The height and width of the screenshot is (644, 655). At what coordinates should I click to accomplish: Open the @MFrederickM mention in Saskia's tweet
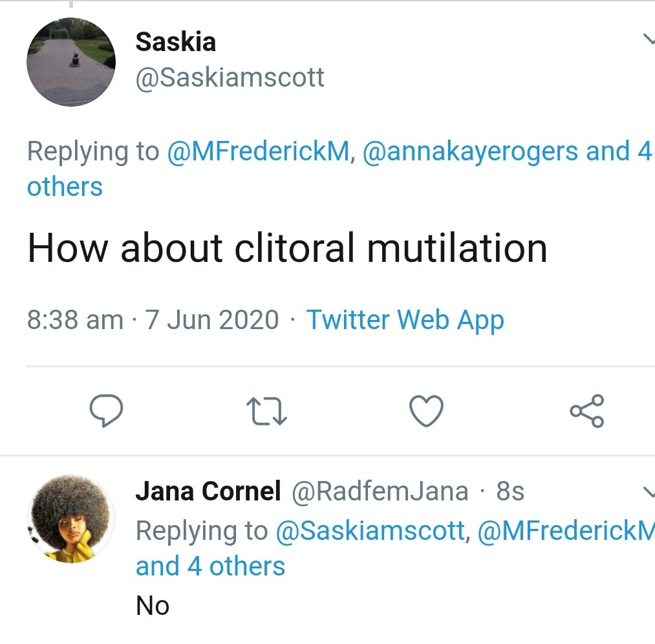(258, 151)
